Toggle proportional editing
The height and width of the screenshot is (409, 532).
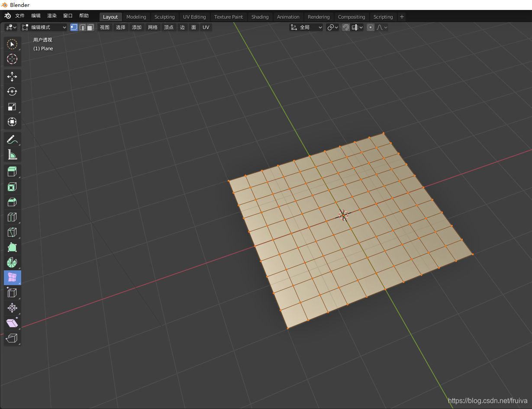click(371, 27)
